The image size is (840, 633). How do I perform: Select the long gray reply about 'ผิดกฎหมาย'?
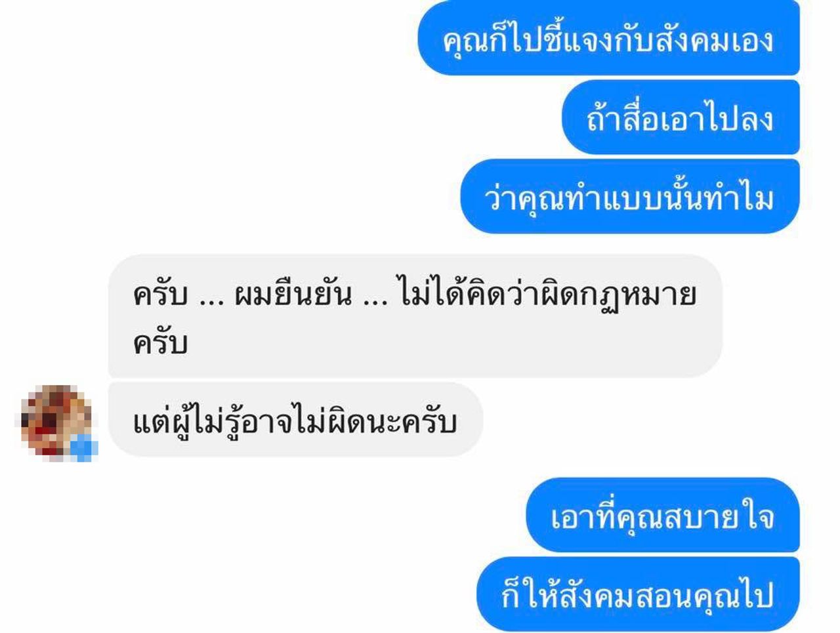pos(415,316)
